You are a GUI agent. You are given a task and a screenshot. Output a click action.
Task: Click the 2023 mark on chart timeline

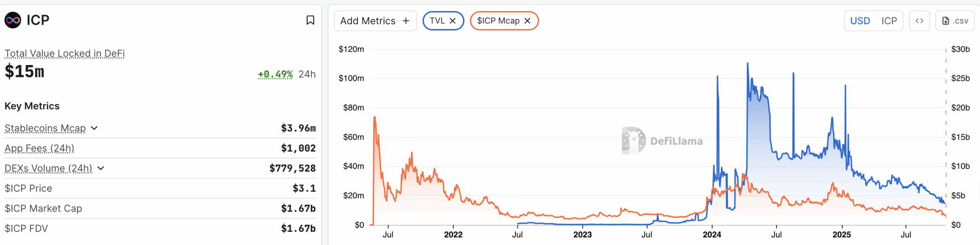582,234
